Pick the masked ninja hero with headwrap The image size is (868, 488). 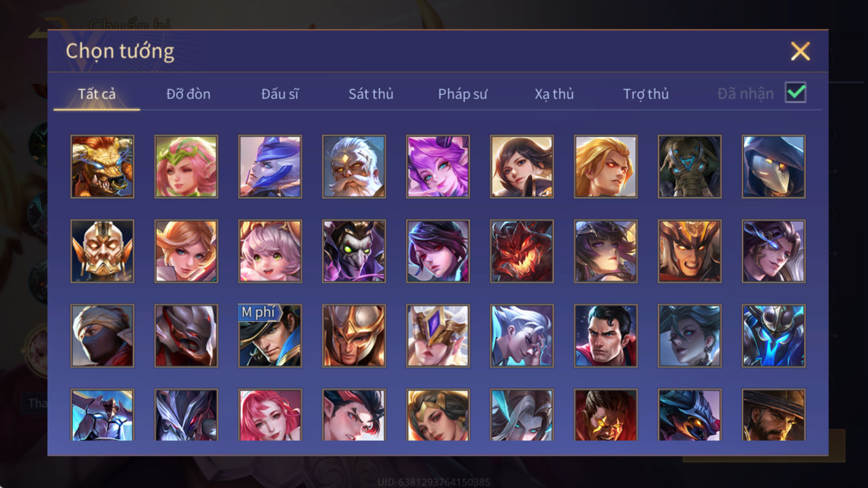coord(103,336)
